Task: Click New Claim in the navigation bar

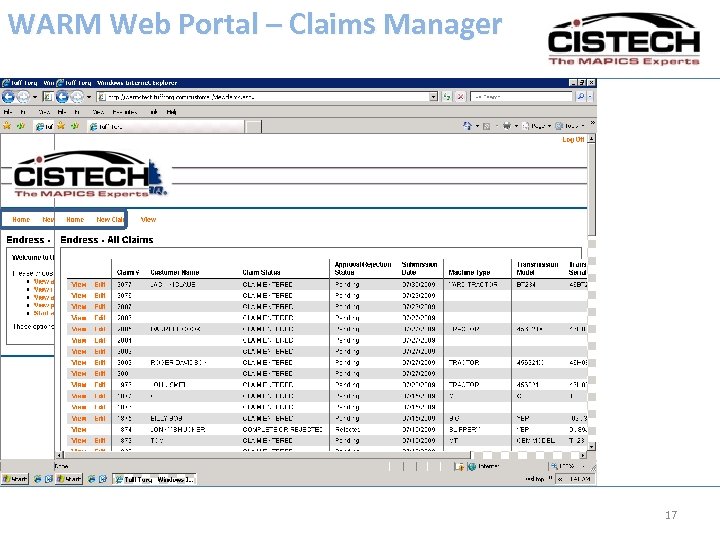Action: [x=110, y=219]
